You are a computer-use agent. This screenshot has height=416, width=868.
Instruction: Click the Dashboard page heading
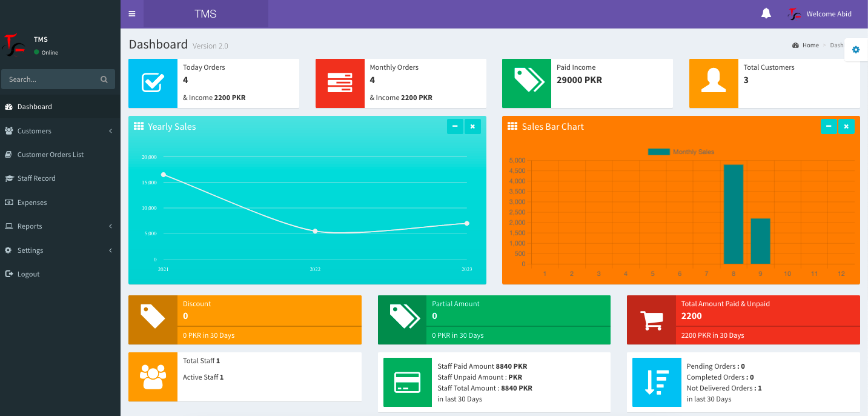(x=158, y=44)
